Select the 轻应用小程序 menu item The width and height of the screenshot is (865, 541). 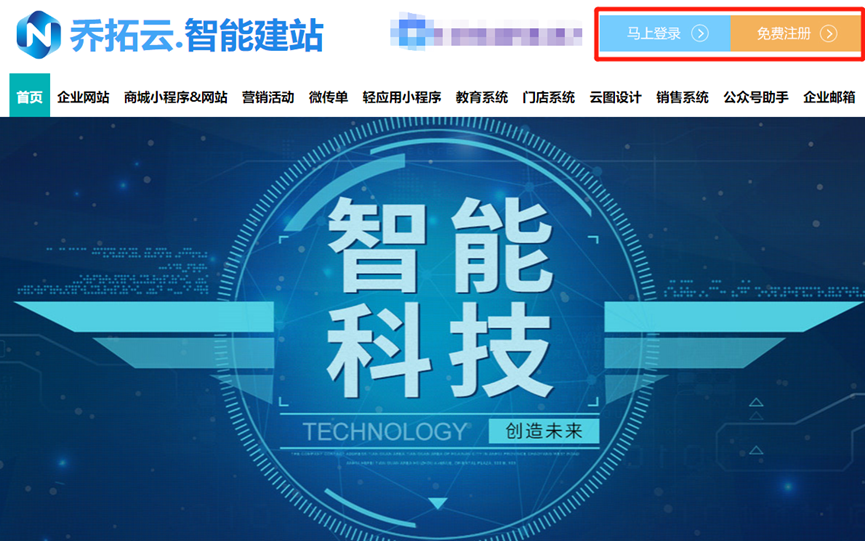coord(402,98)
